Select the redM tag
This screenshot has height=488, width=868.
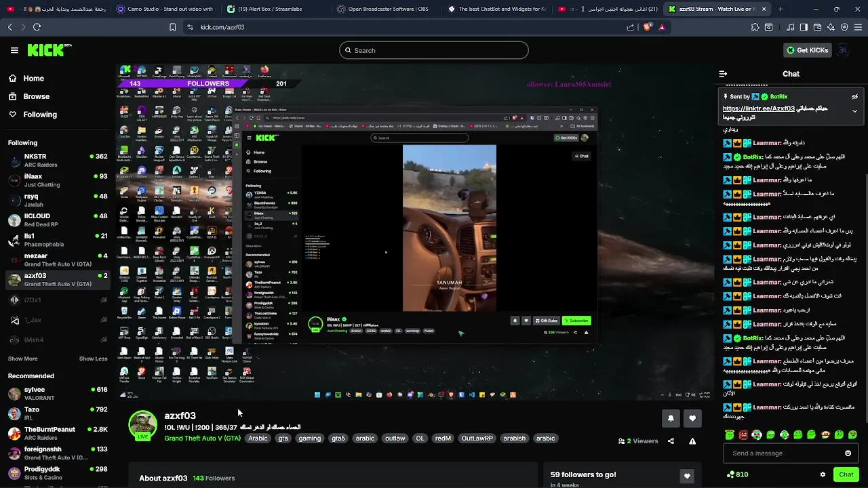point(443,439)
